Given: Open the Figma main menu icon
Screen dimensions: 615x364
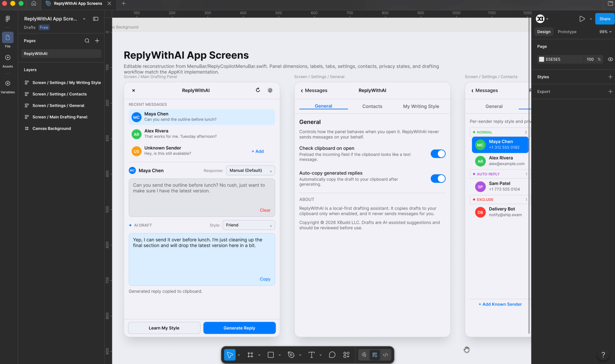Looking at the screenshot, I should coord(8,19).
